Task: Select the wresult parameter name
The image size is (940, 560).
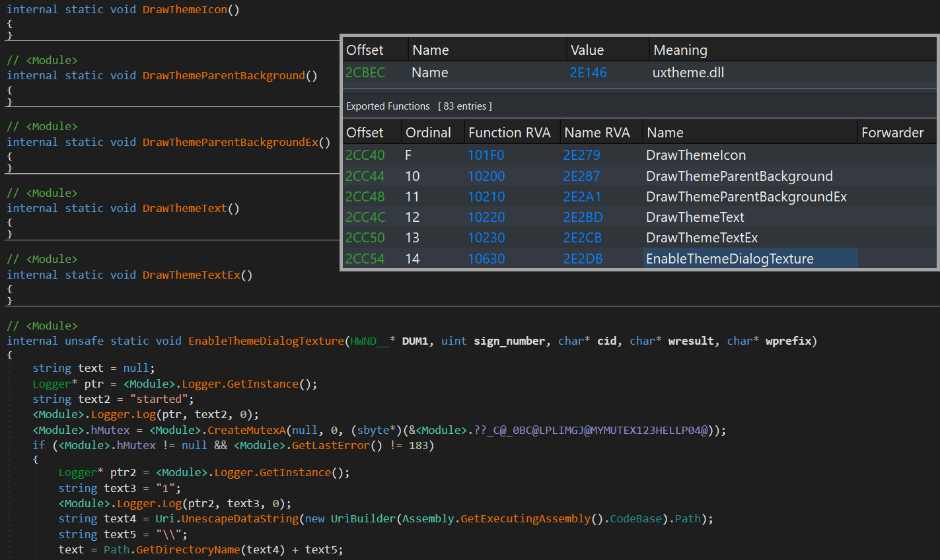Action: click(x=691, y=341)
